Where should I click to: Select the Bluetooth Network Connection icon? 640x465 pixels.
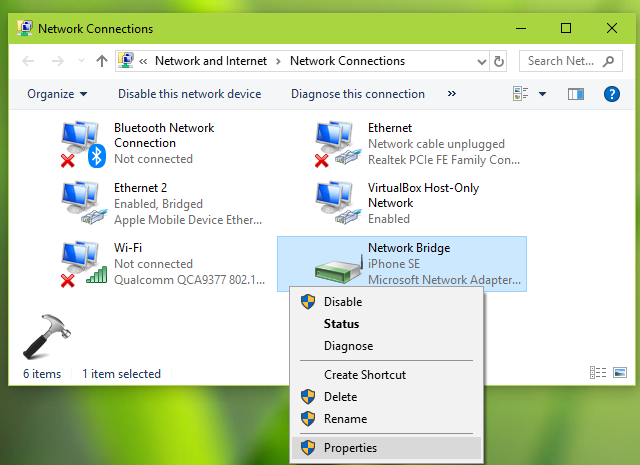pyautogui.click(x=82, y=143)
